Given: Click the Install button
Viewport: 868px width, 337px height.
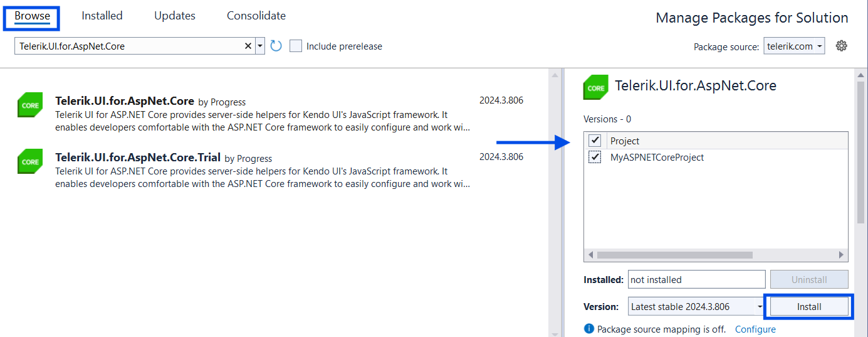Looking at the screenshot, I should point(809,307).
